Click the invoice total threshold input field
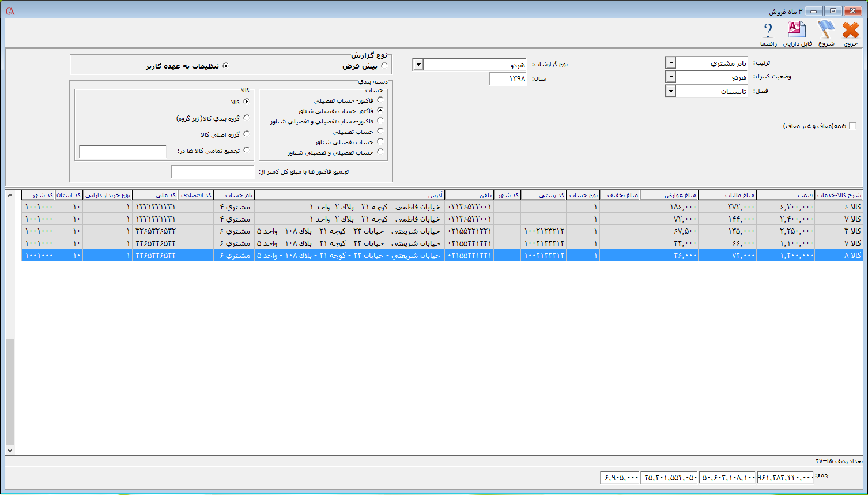This screenshot has width=868, height=495. tap(212, 172)
